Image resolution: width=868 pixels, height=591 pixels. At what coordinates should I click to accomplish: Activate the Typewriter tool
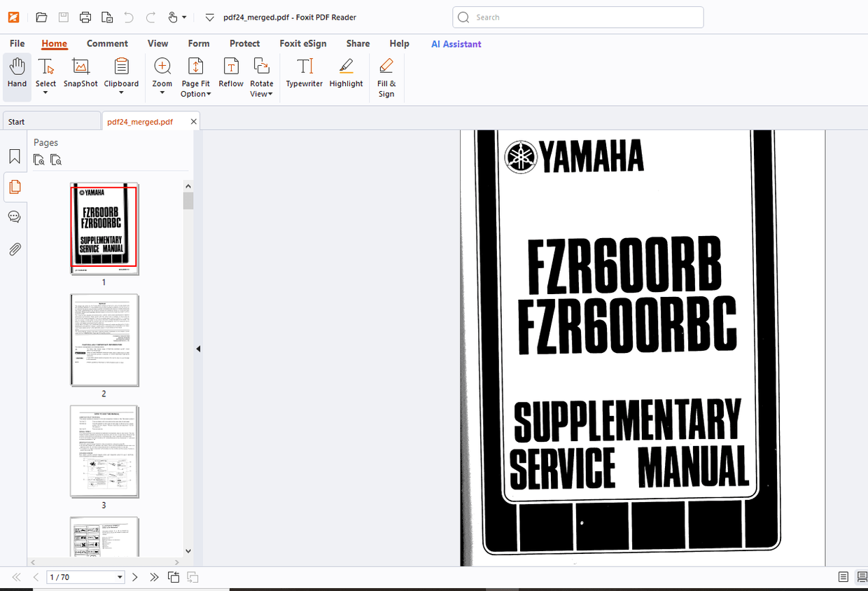(x=304, y=74)
